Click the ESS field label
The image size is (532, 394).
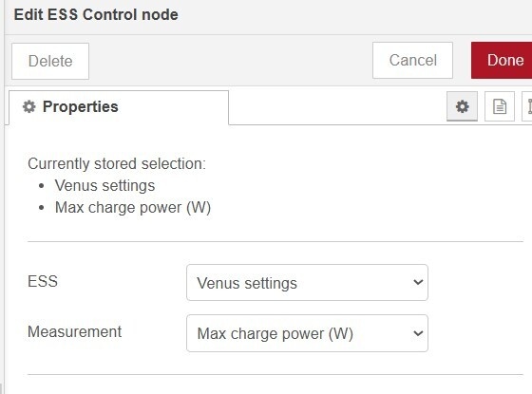click(43, 281)
